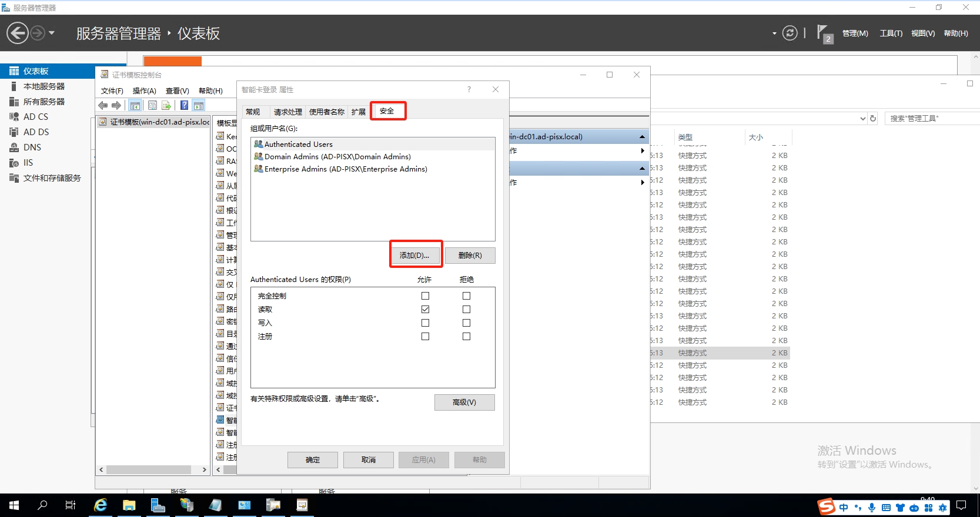Click the export list icon in console toolbar
The image size is (980, 517).
pyautogui.click(x=166, y=106)
